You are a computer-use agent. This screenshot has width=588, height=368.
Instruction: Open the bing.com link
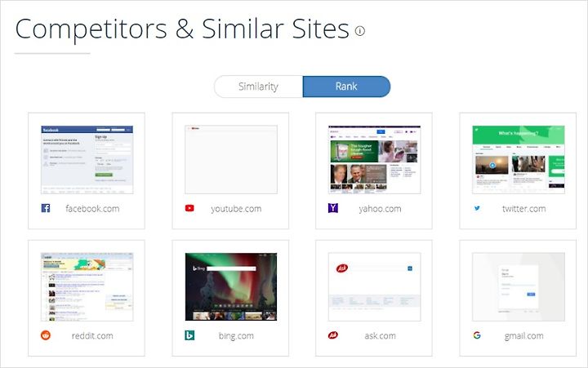point(236,336)
